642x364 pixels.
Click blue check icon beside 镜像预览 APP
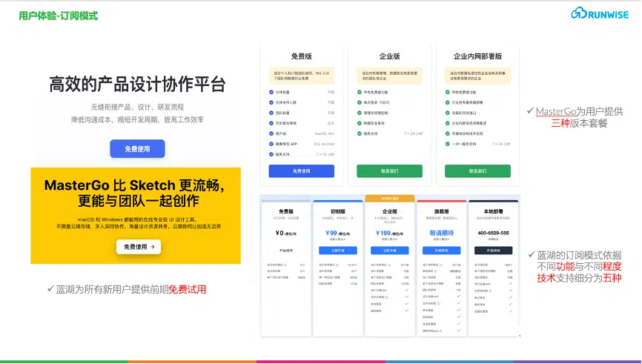click(x=271, y=144)
